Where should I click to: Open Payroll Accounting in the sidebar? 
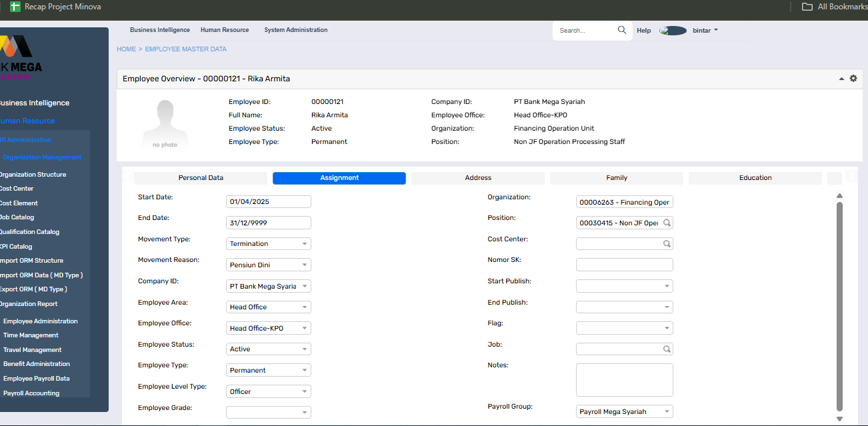[x=31, y=393]
